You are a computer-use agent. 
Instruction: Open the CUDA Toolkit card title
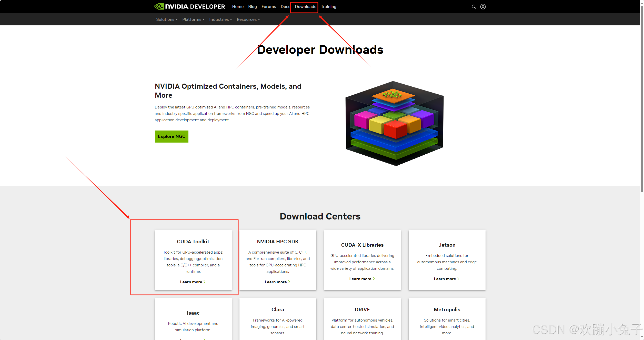(x=193, y=242)
